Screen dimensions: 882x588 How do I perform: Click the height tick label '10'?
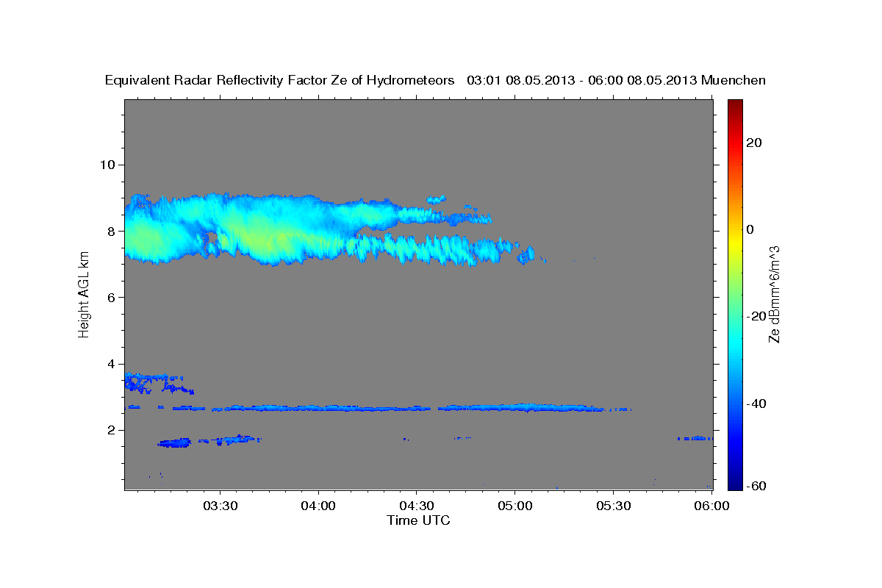coord(108,164)
